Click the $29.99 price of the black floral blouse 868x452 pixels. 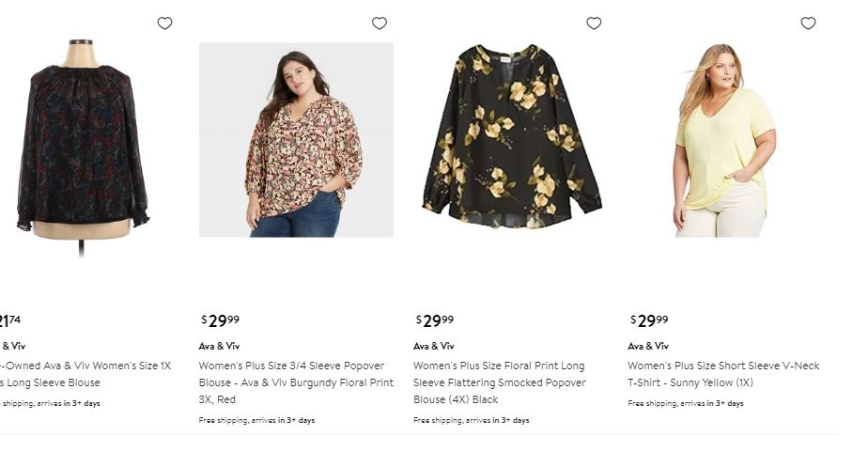click(435, 321)
